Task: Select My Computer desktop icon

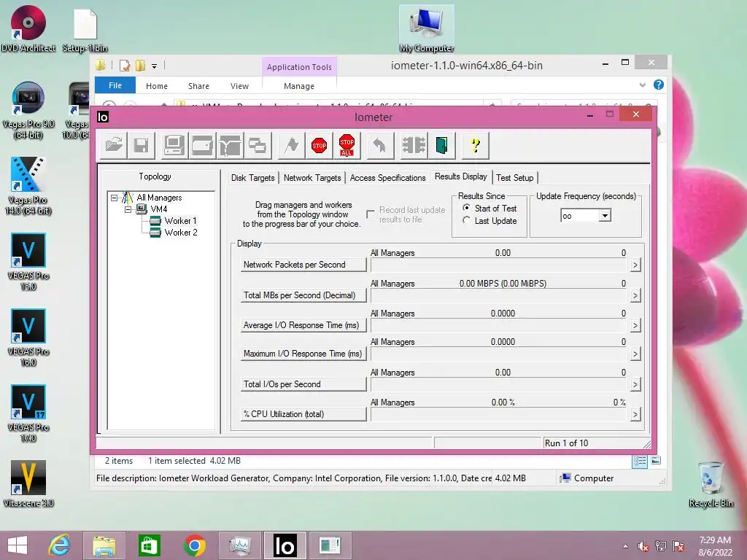Action: click(426, 29)
